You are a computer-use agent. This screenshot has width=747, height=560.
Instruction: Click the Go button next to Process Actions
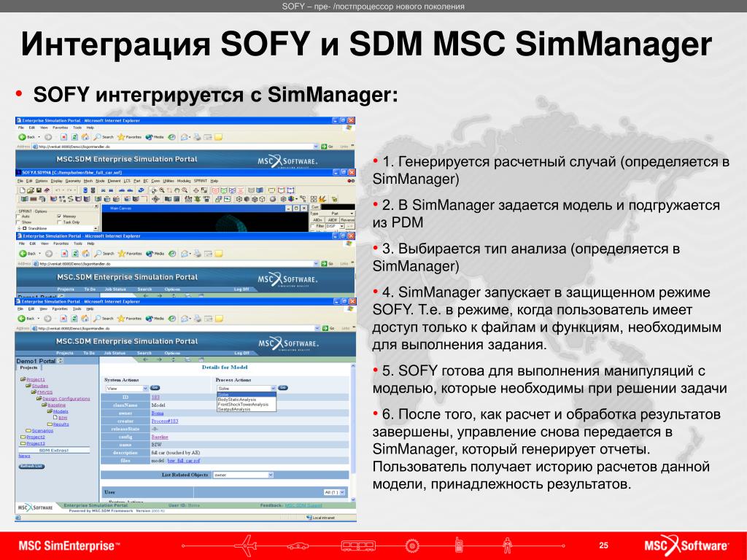(283, 388)
